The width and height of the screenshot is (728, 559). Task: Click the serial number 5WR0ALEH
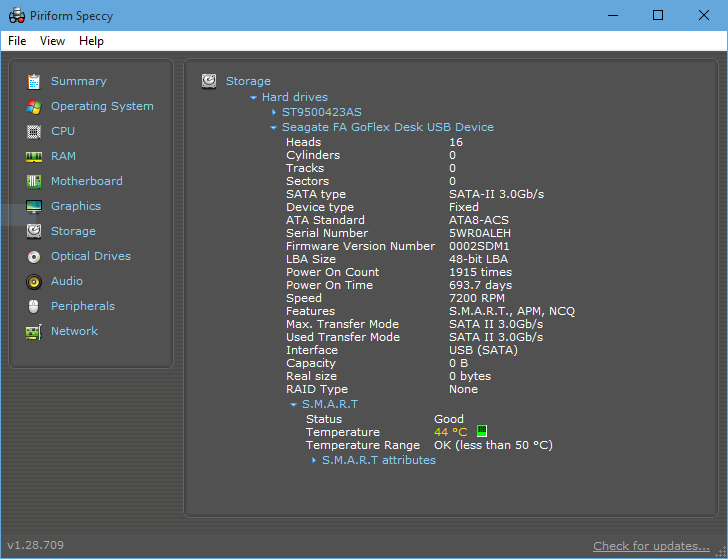click(480, 233)
